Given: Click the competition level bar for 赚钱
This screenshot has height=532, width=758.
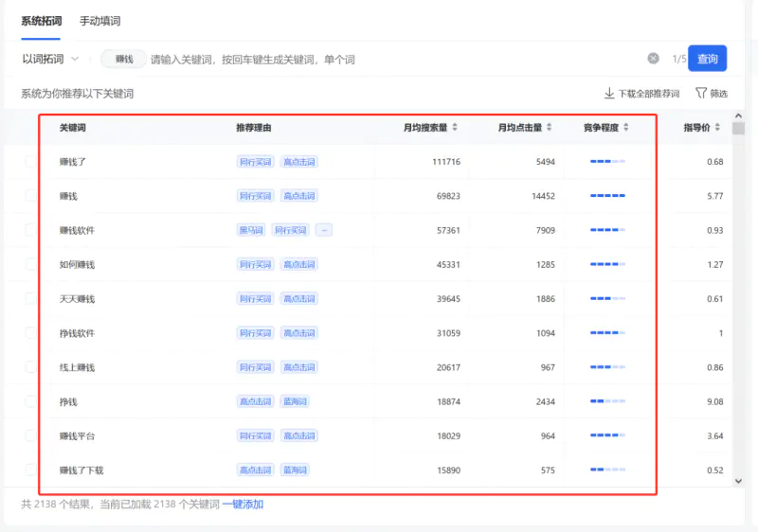Looking at the screenshot, I should (607, 196).
